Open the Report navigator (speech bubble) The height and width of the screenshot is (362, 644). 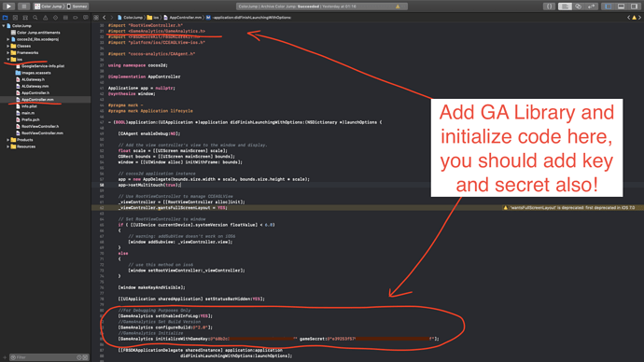[x=86, y=18]
